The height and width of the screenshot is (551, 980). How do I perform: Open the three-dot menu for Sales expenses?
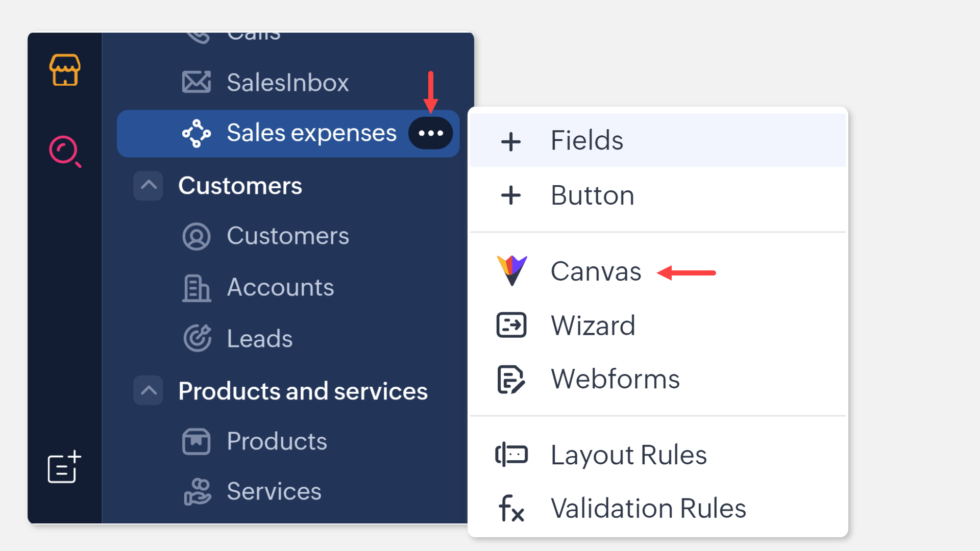click(x=430, y=133)
